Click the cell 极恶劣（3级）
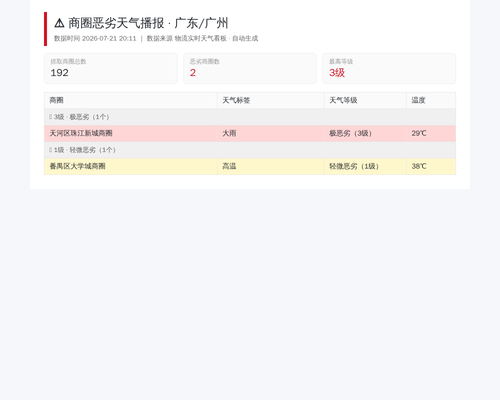Screen dimensions: 500x400 point(365,133)
